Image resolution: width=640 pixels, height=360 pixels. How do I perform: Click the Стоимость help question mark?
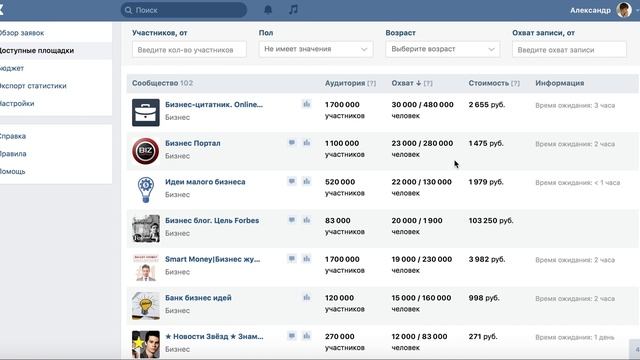[515, 83]
